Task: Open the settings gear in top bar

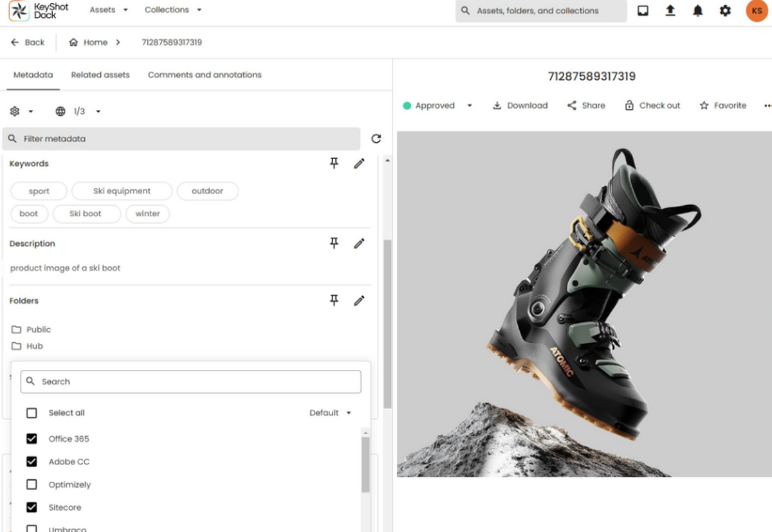Action: pos(725,10)
